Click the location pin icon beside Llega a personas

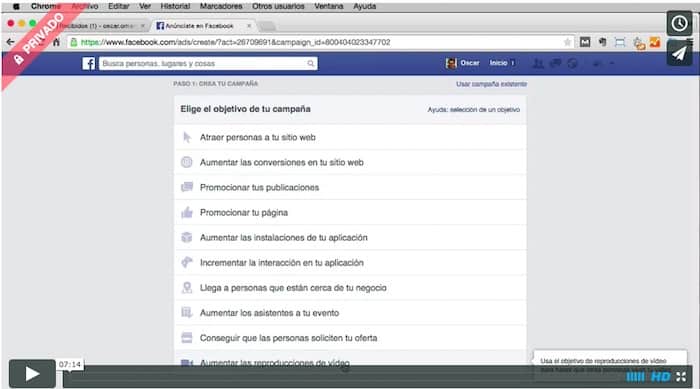pos(187,287)
